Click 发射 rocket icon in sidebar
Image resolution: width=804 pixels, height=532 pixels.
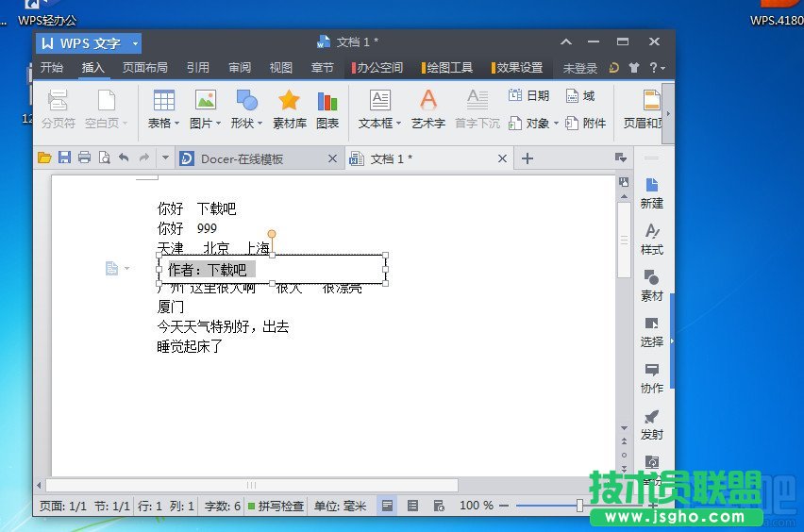[x=652, y=424]
